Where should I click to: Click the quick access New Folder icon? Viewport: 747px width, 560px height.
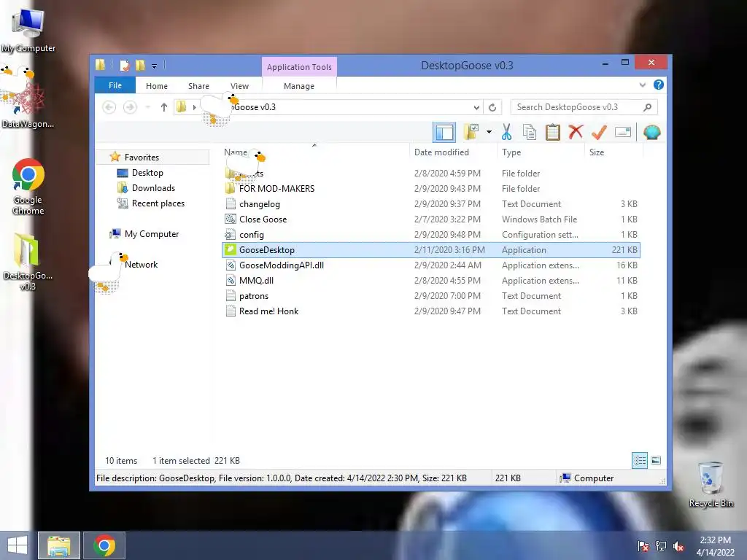click(x=139, y=65)
